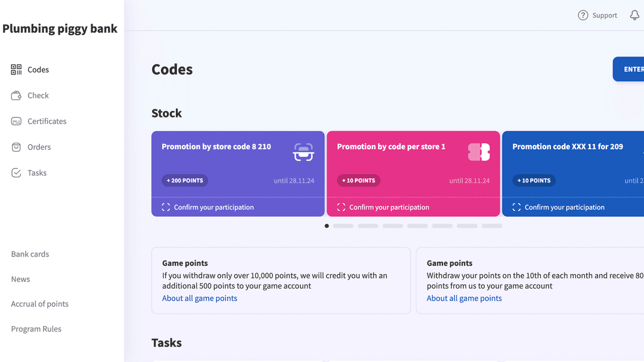Click About all game points in the right card

(x=464, y=298)
